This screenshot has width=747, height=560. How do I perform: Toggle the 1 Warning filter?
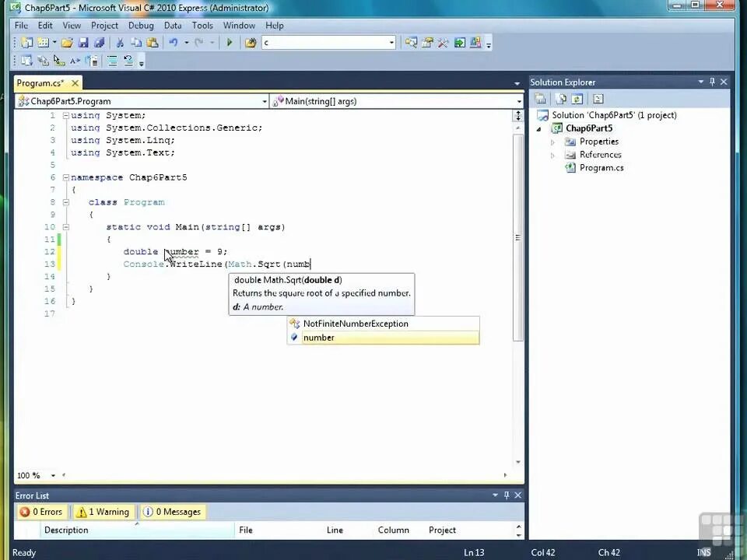tap(103, 512)
